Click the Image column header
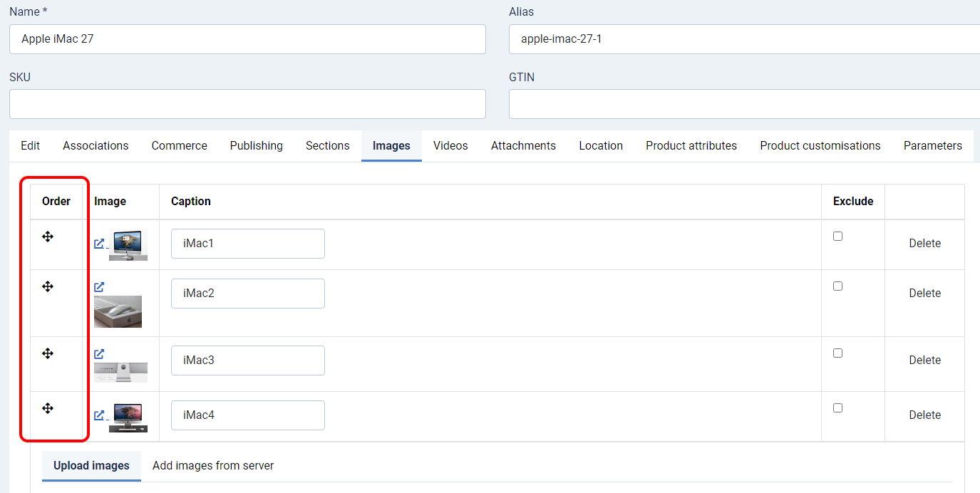The image size is (980, 493). (110, 202)
